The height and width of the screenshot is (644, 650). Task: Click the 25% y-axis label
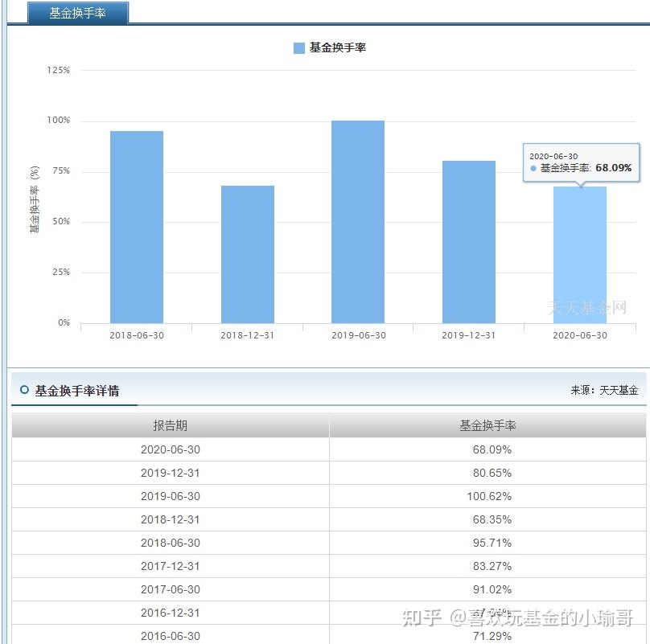pos(61,272)
